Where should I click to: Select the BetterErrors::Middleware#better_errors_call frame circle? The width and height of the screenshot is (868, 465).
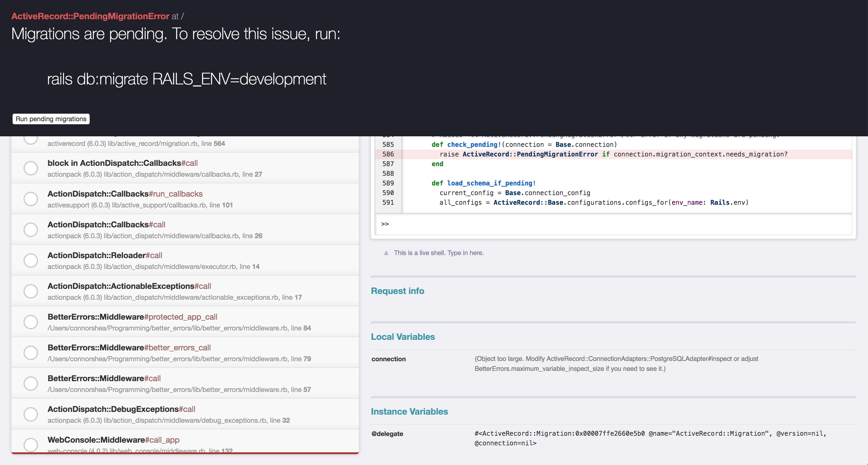point(31,353)
